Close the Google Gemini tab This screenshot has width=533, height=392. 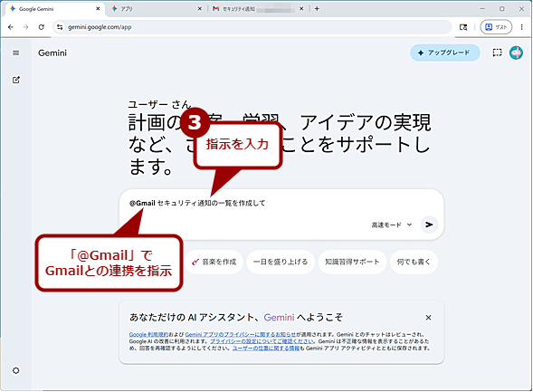[x=98, y=9]
